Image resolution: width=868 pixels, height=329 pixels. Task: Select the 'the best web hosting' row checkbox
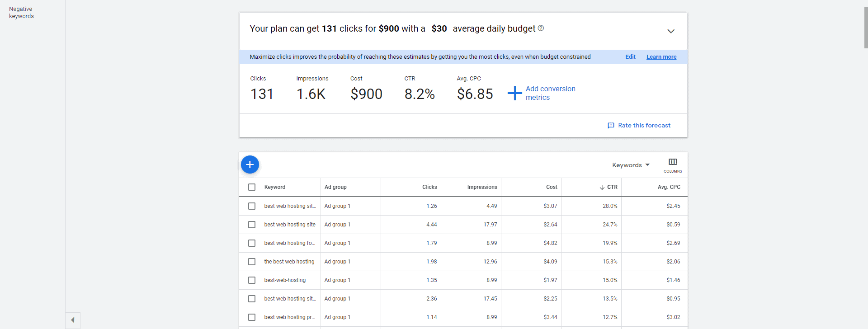(x=252, y=262)
